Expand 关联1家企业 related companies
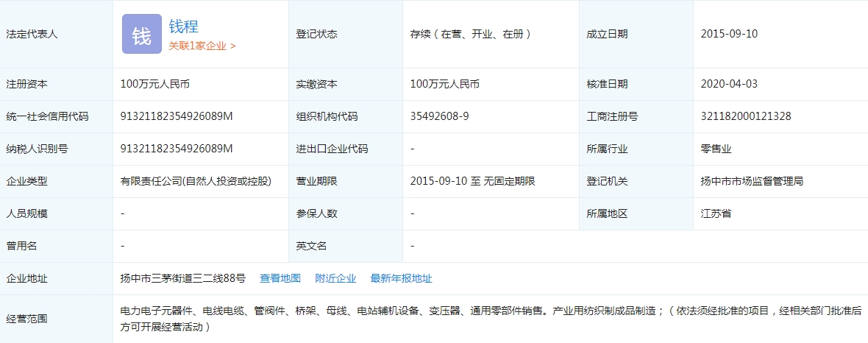Image resolution: width=868 pixels, height=343 pixels. [202, 46]
